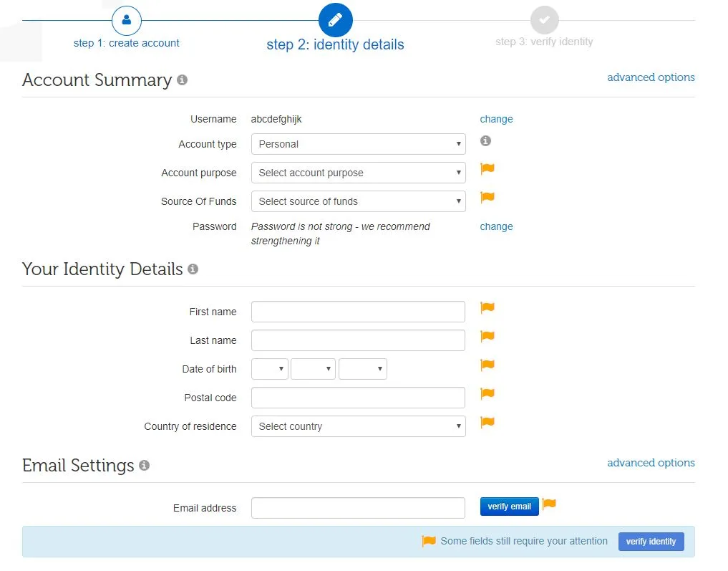The height and width of the screenshot is (571, 728).
Task: Open the Select source of funds dropdown
Action: 358,201
